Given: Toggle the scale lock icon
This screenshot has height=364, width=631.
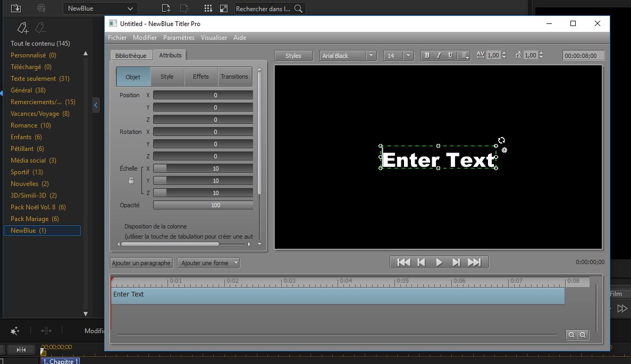Looking at the screenshot, I should coord(131,181).
